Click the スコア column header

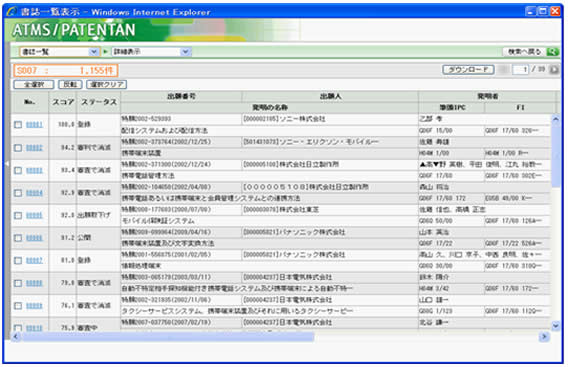pos(63,102)
